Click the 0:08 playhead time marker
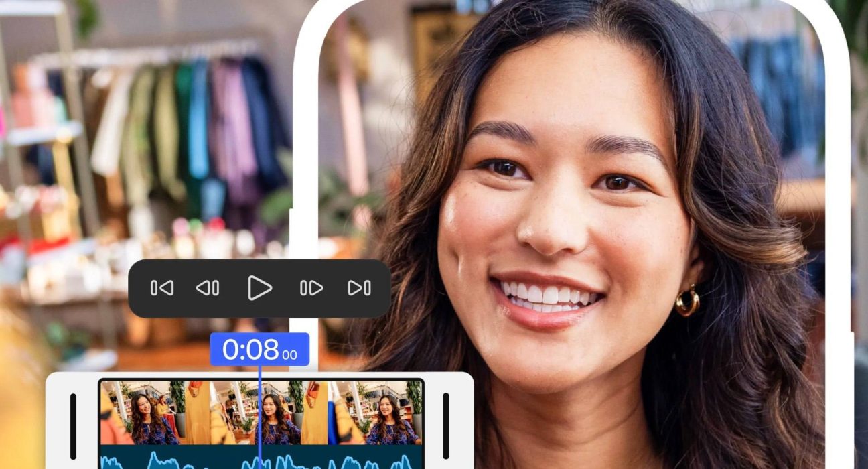 [x=259, y=350]
